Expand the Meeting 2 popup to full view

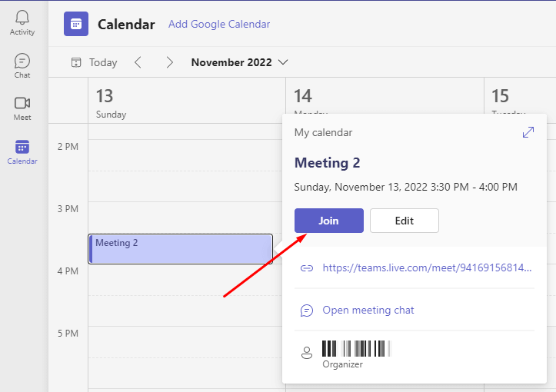click(528, 132)
